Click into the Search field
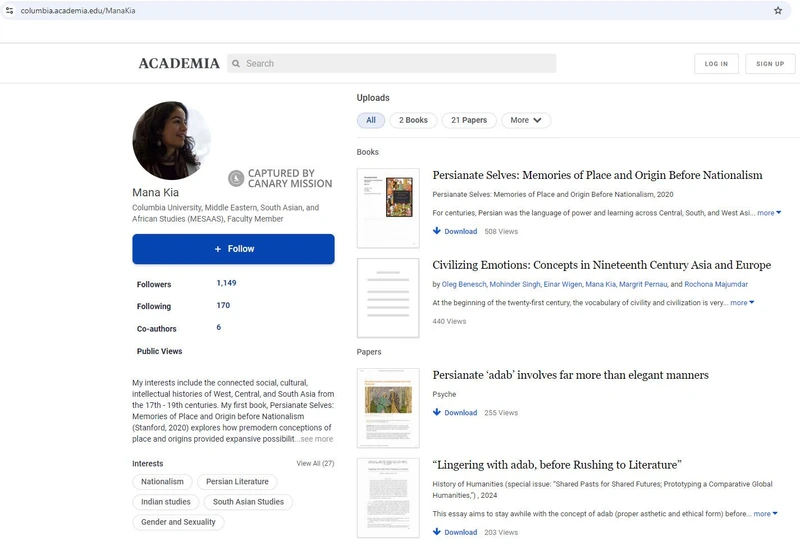Viewport: 800px width, 547px height. pyautogui.click(x=397, y=64)
